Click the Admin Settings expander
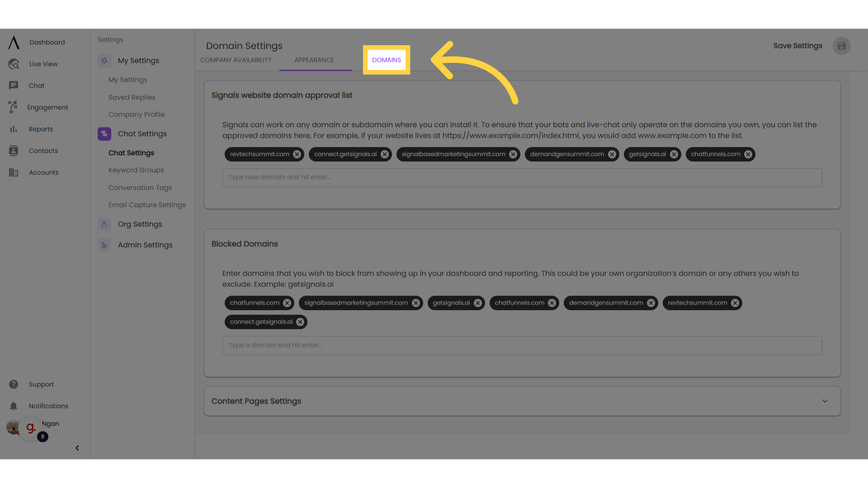The width and height of the screenshot is (868, 488). [x=145, y=245]
